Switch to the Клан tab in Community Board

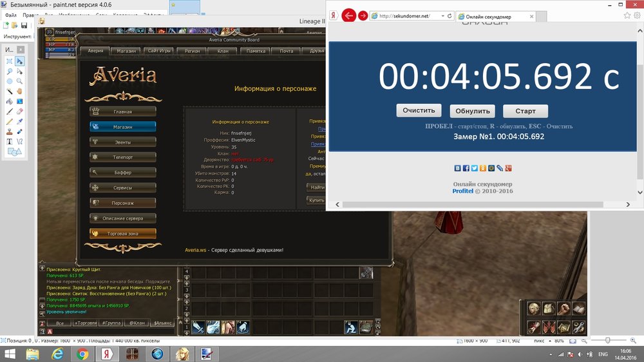223,51
